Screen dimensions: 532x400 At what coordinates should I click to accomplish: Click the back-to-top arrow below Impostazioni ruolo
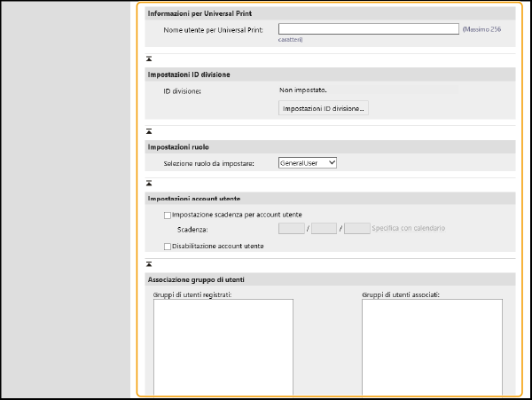(149, 183)
